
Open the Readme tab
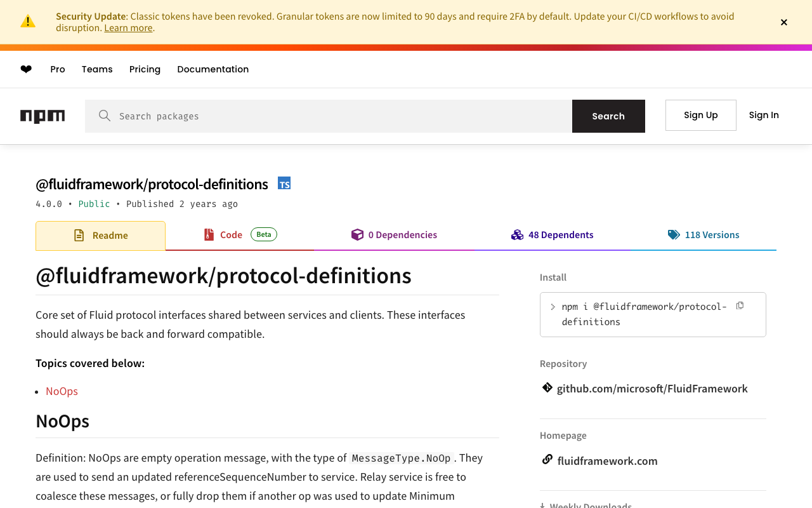[101, 236]
